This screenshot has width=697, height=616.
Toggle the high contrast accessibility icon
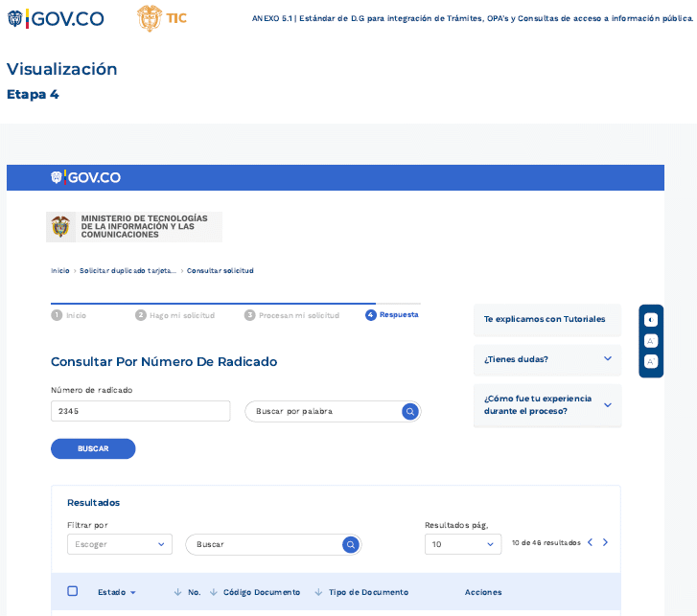[651, 320]
